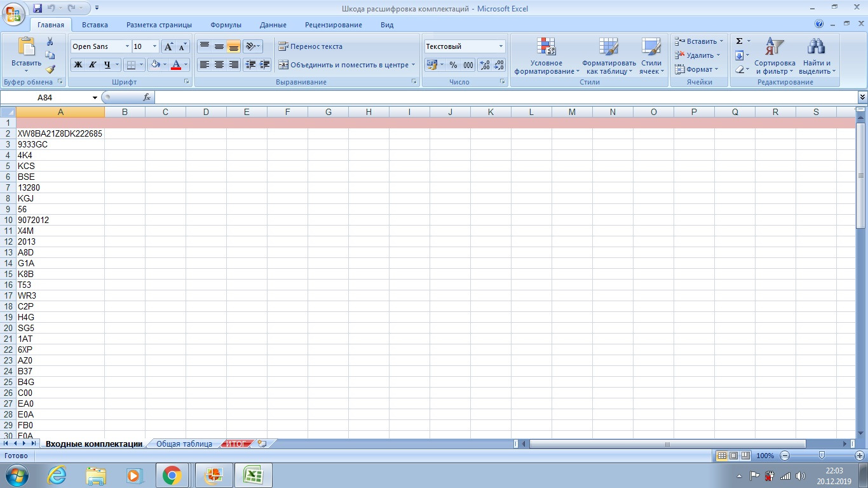Click the Name Box showing A84
The width and height of the screenshot is (868, 488).
pos(45,97)
